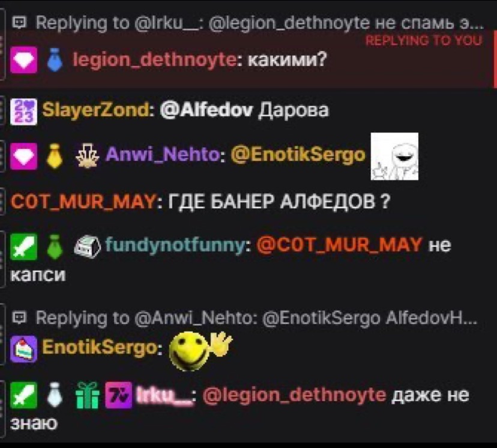Open the reply thread "Replying to @Anwi_Nehto"
Viewport: 497px width, 448px height.
(x=244, y=318)
